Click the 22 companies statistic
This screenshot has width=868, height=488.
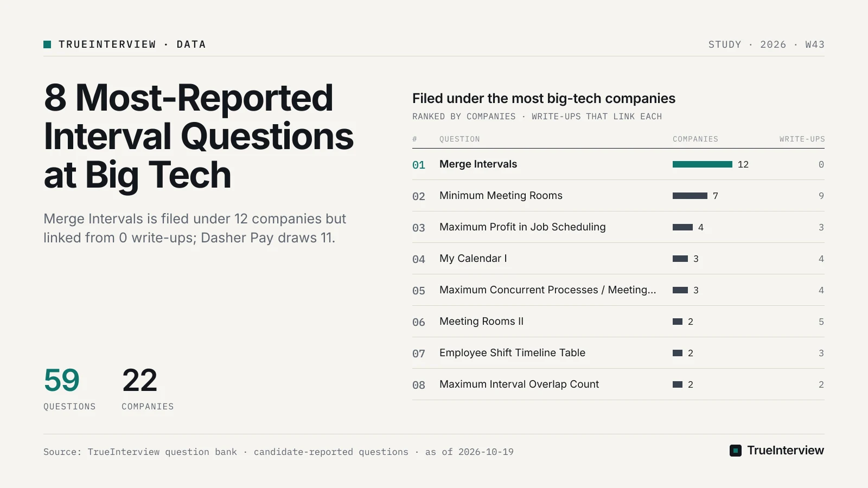click(x=148, y=388)
